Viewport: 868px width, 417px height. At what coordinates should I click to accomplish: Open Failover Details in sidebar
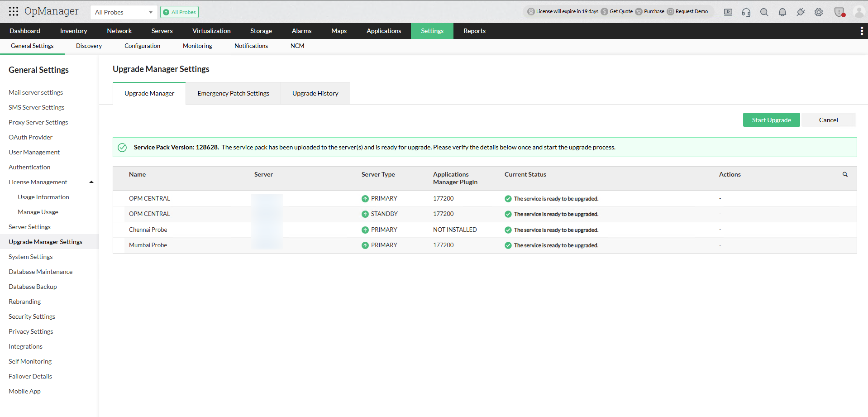(30, 376)
